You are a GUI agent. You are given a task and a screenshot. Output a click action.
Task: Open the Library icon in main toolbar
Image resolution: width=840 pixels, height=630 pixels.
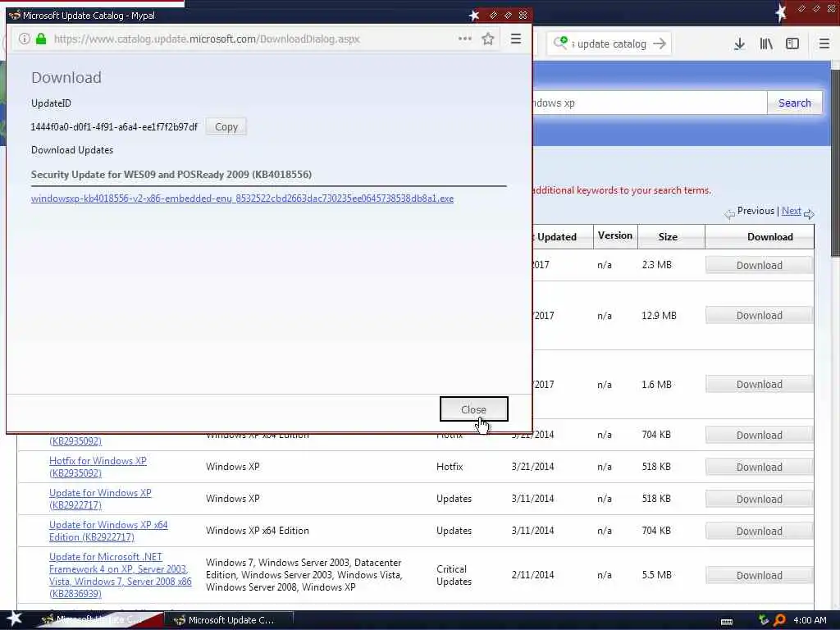(766, 44)
